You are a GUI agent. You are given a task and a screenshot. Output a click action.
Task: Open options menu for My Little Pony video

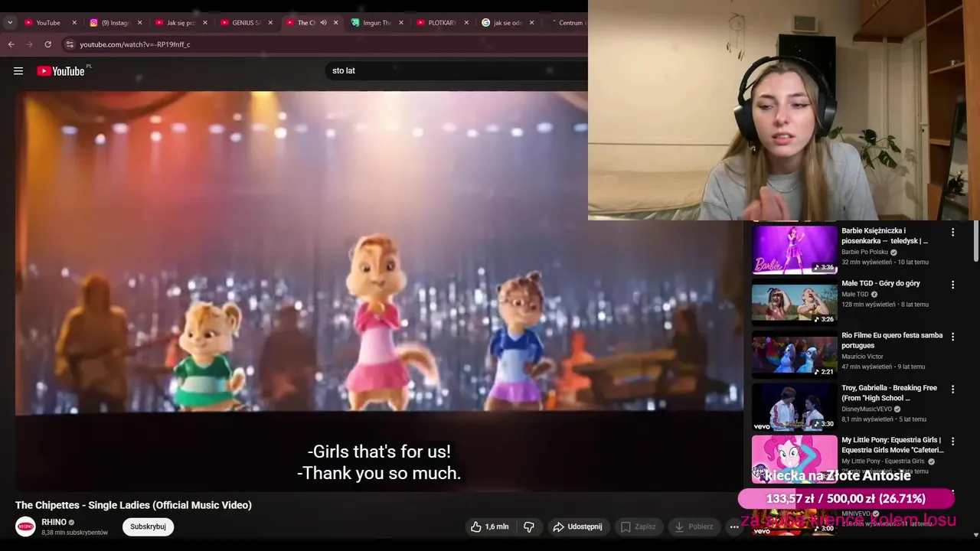tap(953, 442)
